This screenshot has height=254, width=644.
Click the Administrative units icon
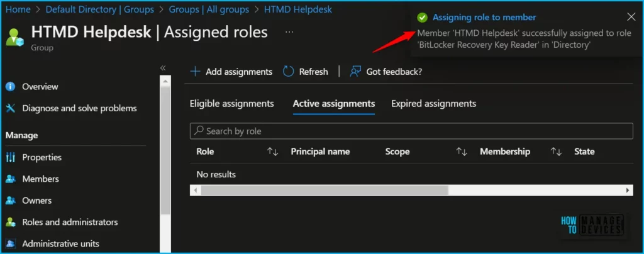(x=11, y=244)
